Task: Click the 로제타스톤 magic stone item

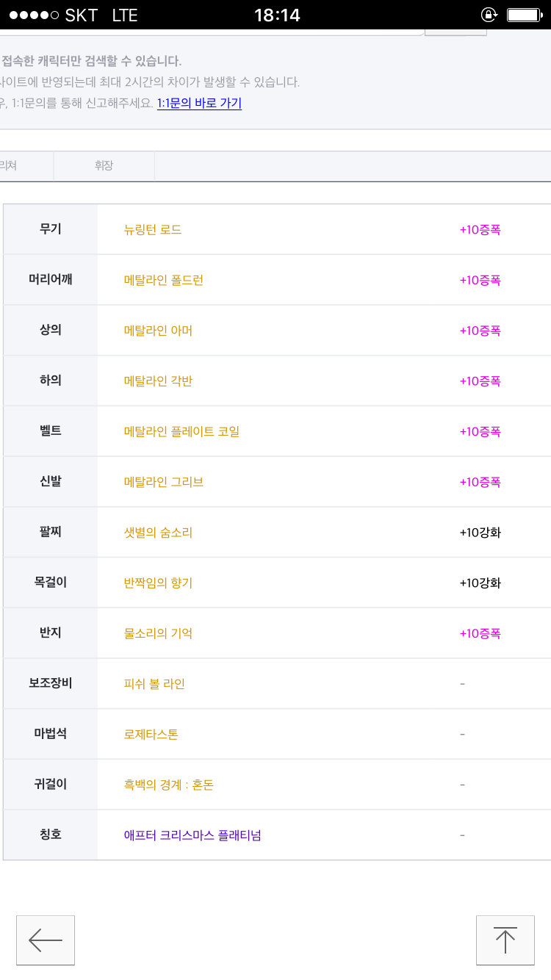Action: point(151,734)
